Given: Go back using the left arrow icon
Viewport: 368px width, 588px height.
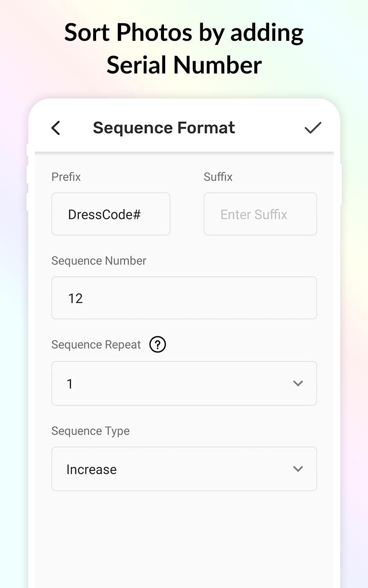Looking at the screenshot, I should [x=56, y=128].
